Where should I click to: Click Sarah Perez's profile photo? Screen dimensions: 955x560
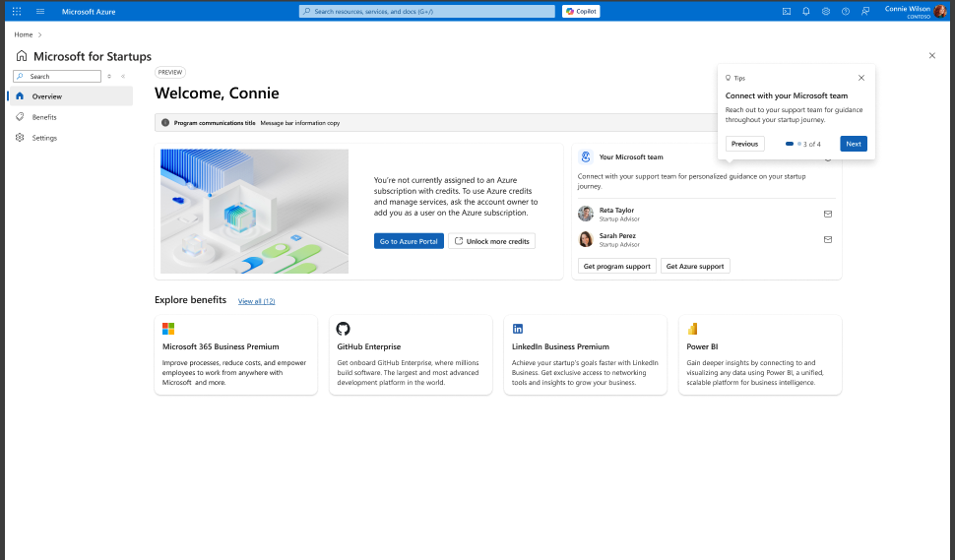(x=585, y=239)
